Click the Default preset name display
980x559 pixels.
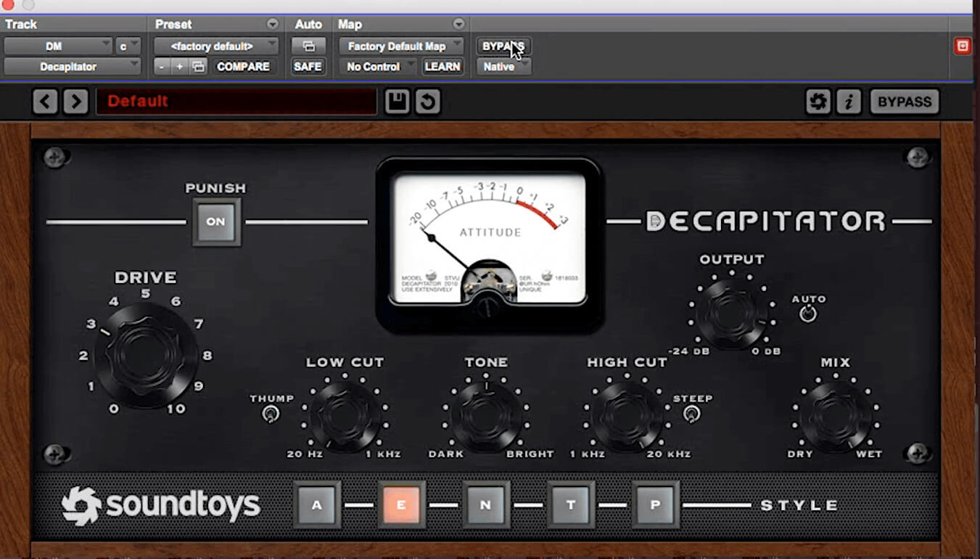[x=236, y=102]
